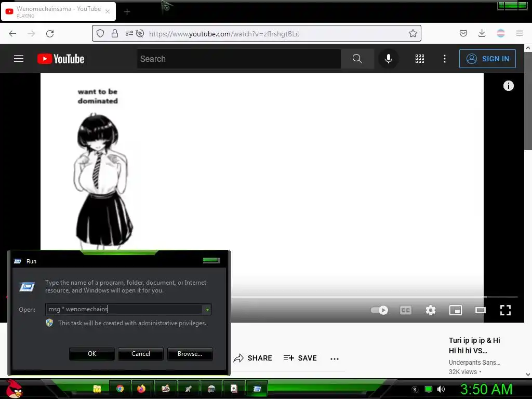532x399 pixels.
Task: Open the Firefox application menu
Action: click(520, 33)
